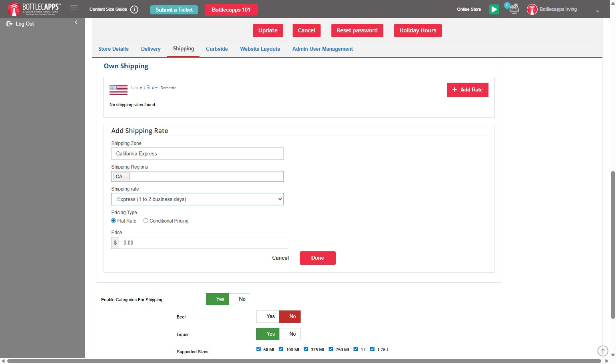
Task: Click the Log Out icon in sidebar
Action: coord(10,24)
